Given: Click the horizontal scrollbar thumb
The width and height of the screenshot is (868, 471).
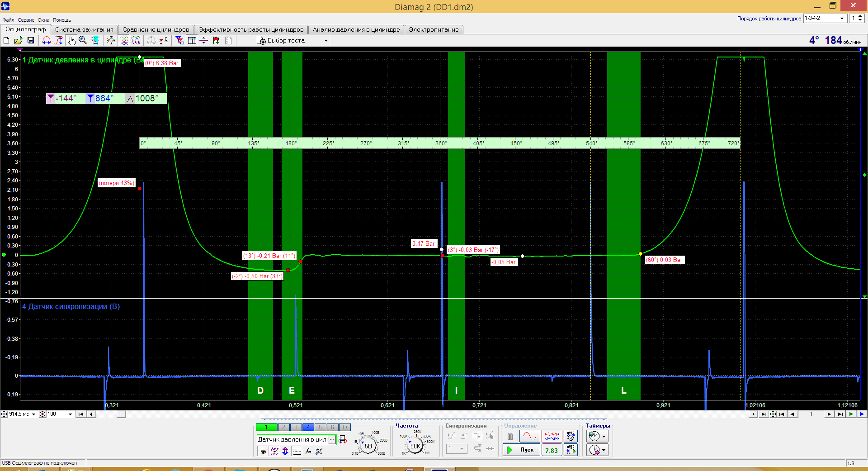Looking at the screenshot, I should click(x=121, y=414).
